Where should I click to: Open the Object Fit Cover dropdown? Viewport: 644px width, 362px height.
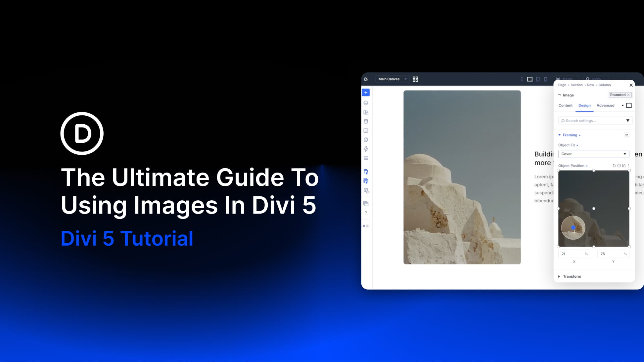point(594,154)
